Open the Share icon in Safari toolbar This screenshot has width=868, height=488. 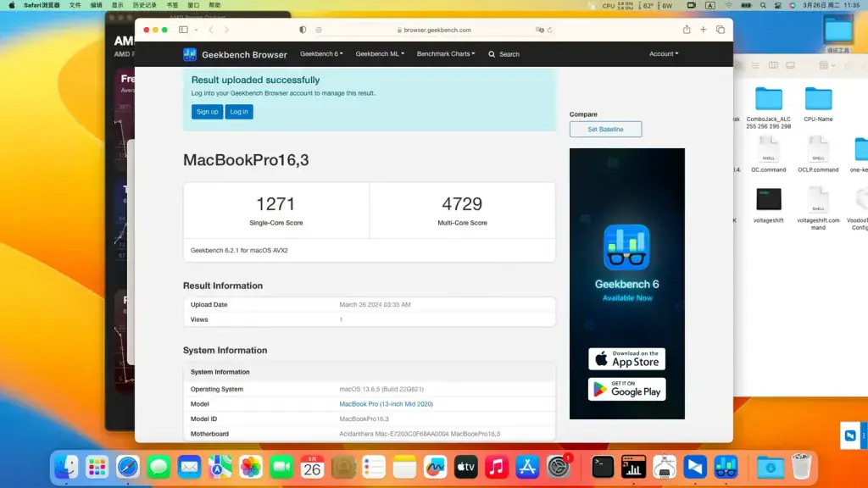click(687, 30)
